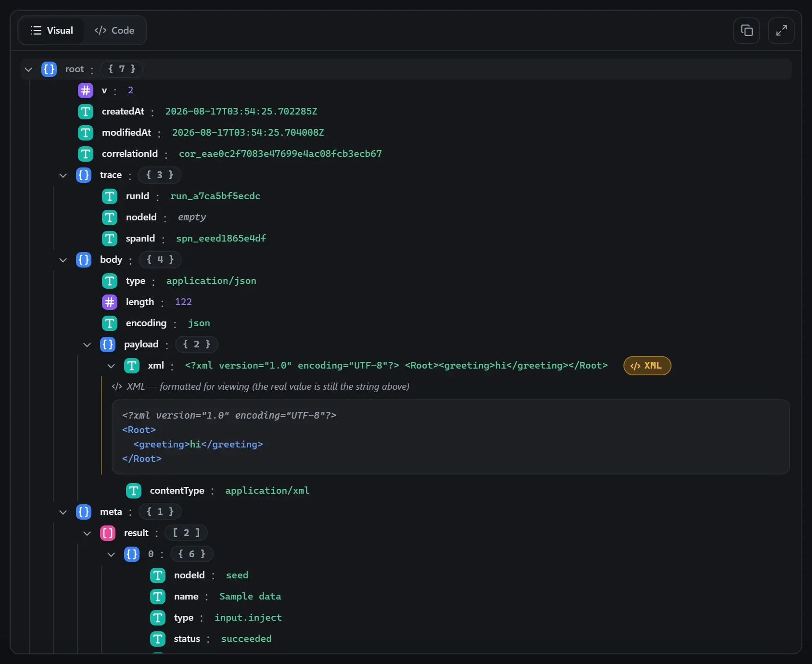Select the nodeId value seed
This screenshot has height=664, width=812.
coord(237,575)
